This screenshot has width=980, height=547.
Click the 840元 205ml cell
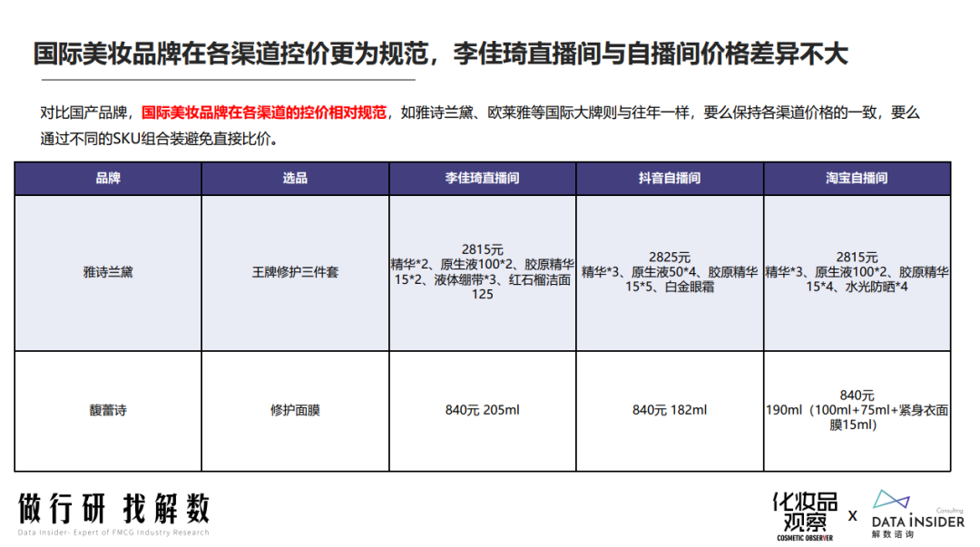(x=483, y=411)
